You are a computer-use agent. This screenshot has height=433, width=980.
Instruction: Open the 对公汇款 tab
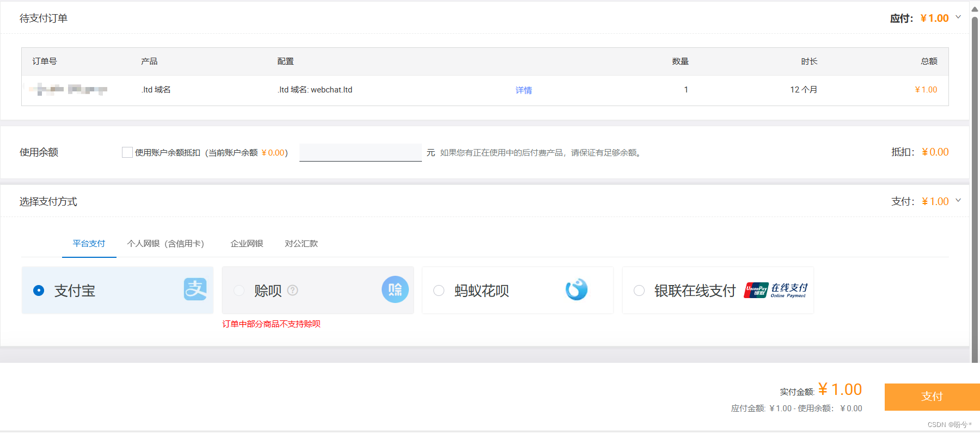(301, 244)
